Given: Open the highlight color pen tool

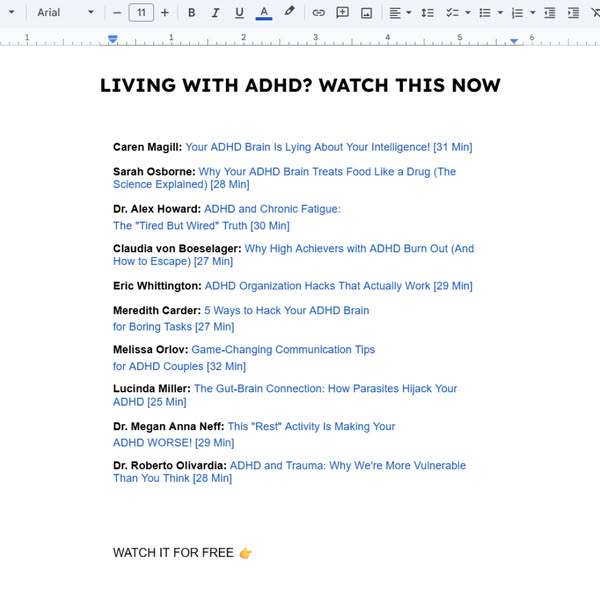Looking at the screenshot, I should coord(289,11).
